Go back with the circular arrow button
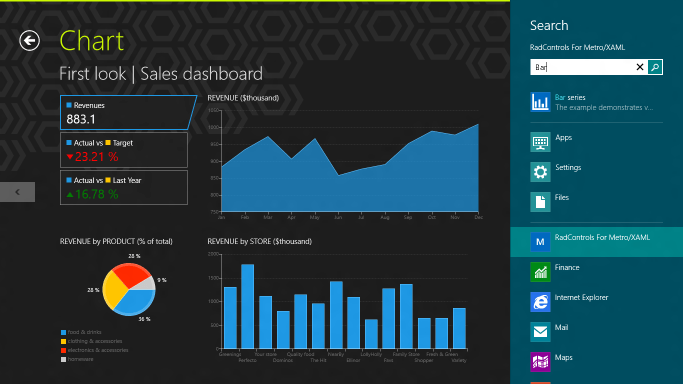Viewport: 683px width, 384px height. 30,40
